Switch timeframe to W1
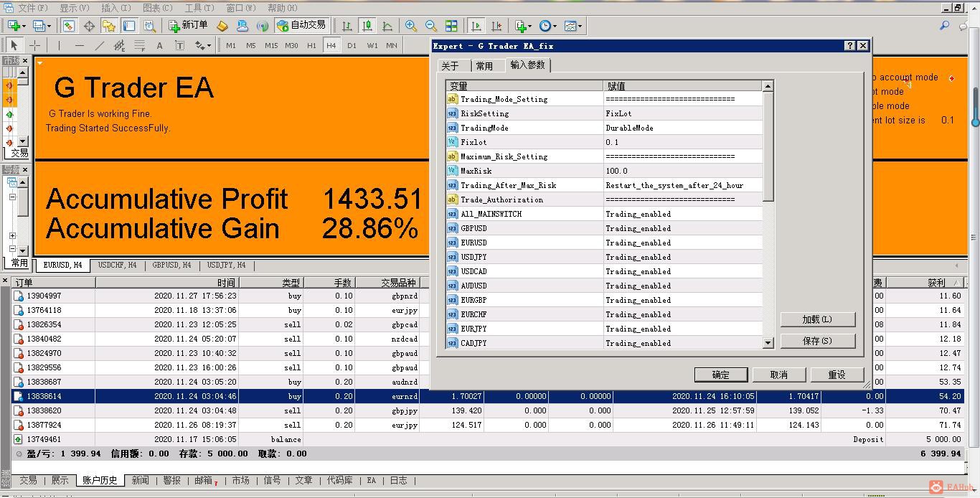This screenshot has height=498, width=980. click(x=372, y=45)
